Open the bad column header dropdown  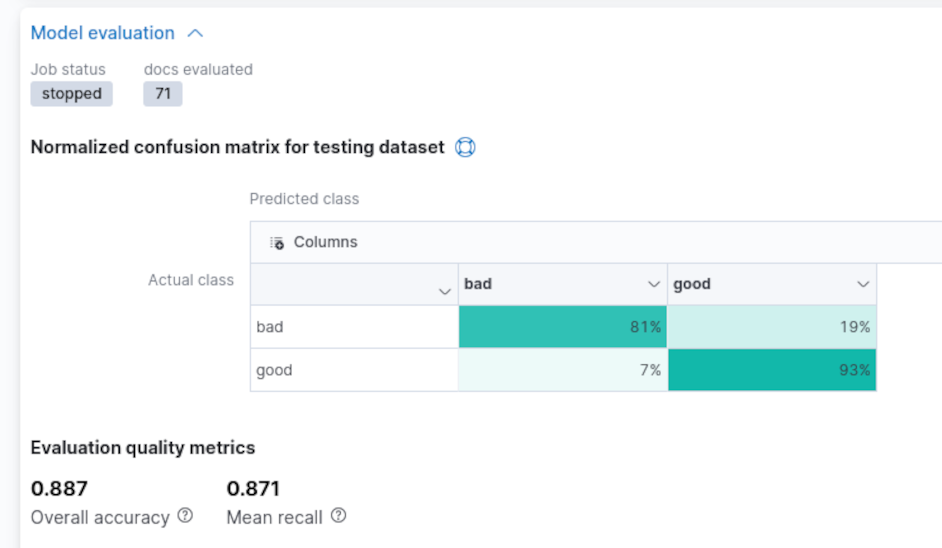(x=654, y=284)
